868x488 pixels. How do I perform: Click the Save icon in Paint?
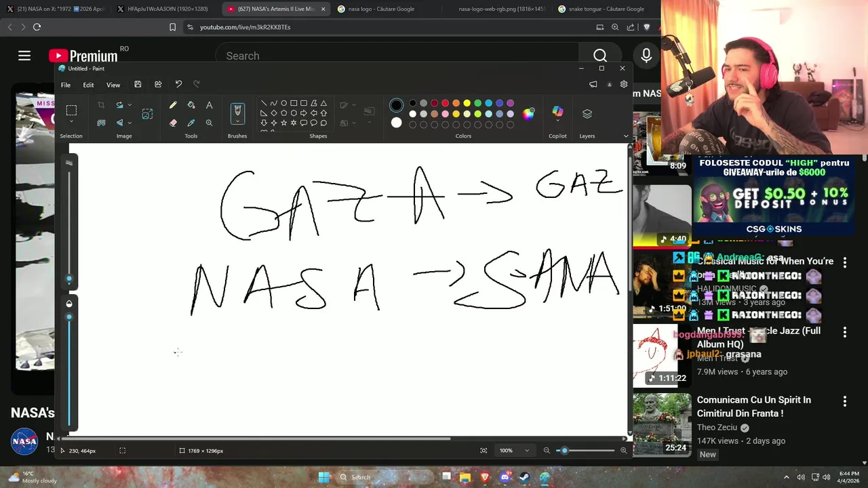point(138,85)
